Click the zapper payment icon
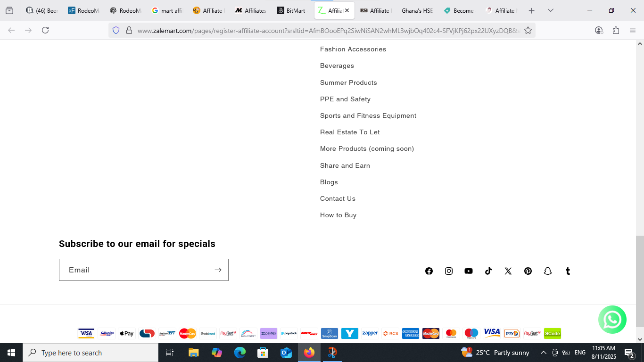The height and width of the screenshot is (362, 644). [x=370, y=333]
